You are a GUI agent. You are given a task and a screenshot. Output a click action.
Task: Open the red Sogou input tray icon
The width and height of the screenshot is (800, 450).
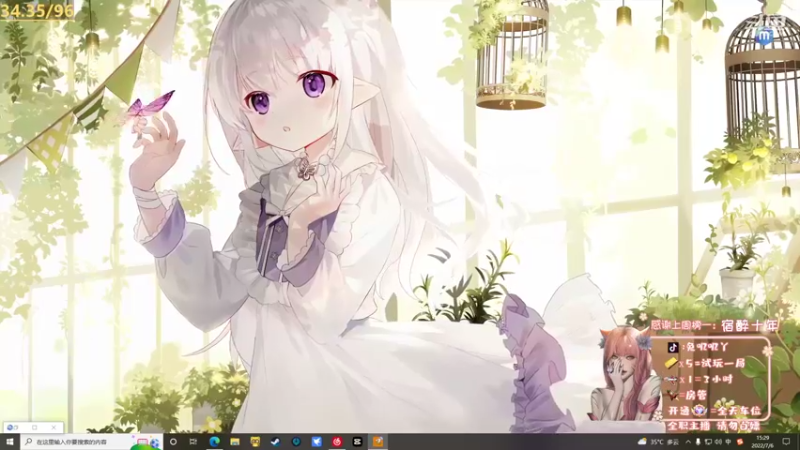coord(740,442)
